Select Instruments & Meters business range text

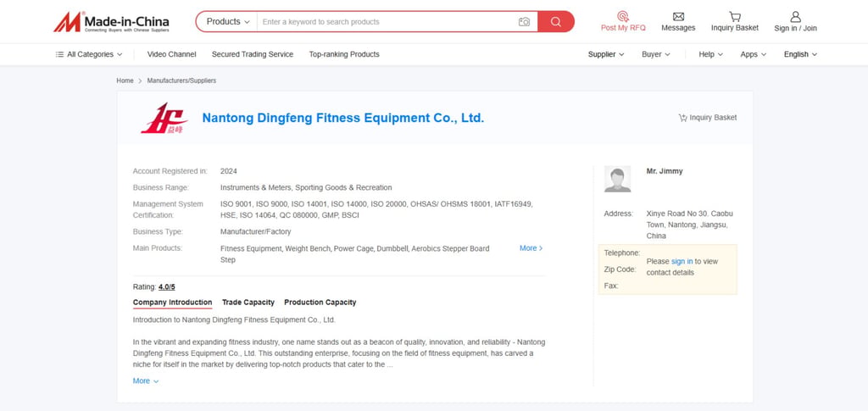click(306, 187)
